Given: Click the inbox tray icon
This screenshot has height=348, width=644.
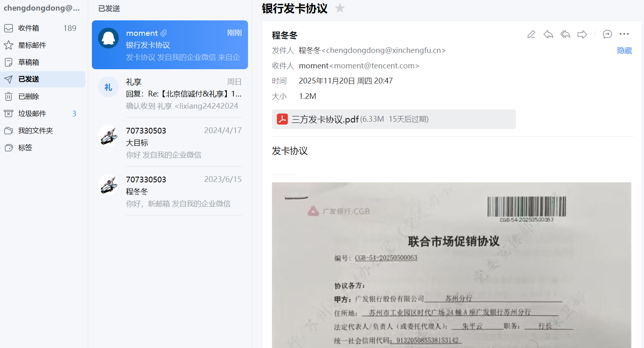Looking at the screenshot, I should [x=9, y=28].
